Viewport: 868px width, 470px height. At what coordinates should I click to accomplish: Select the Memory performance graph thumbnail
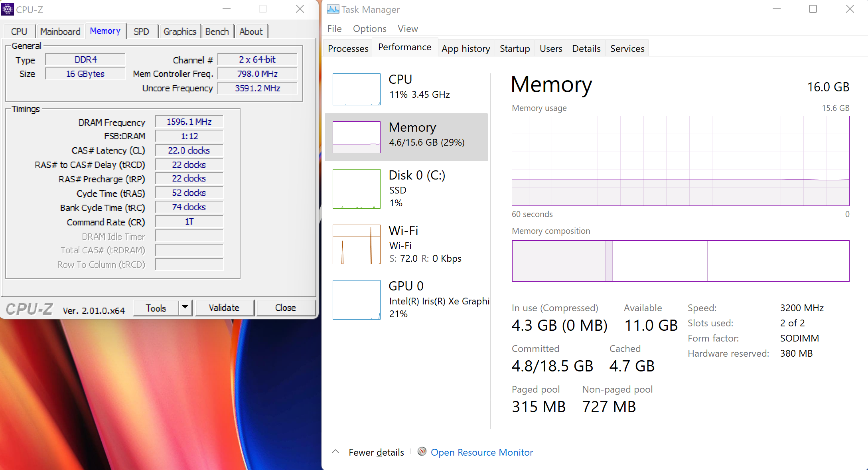point(356,137)
